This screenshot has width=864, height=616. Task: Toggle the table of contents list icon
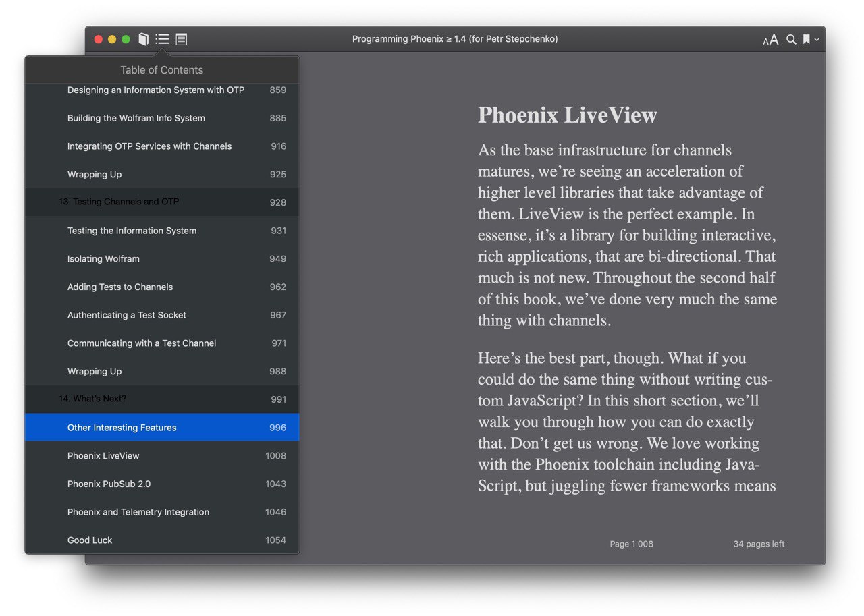162,39
